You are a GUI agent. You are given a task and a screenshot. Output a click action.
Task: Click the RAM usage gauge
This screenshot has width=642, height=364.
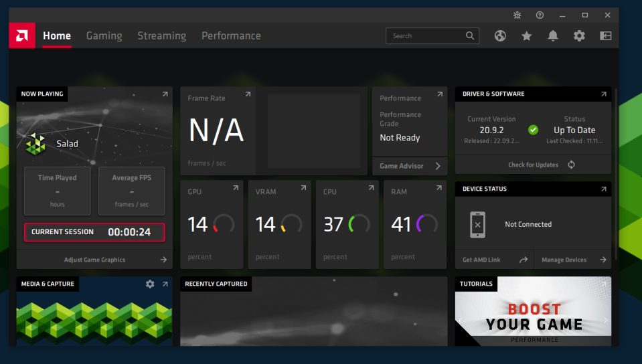(427, 224)
